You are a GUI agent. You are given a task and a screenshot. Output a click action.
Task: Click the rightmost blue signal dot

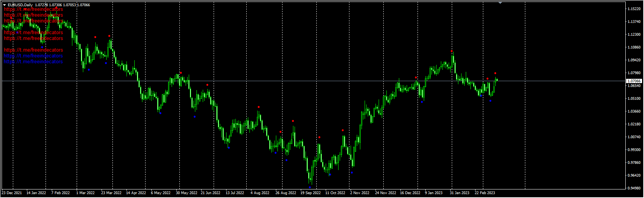pyautogui.click(x=490, y=101)
